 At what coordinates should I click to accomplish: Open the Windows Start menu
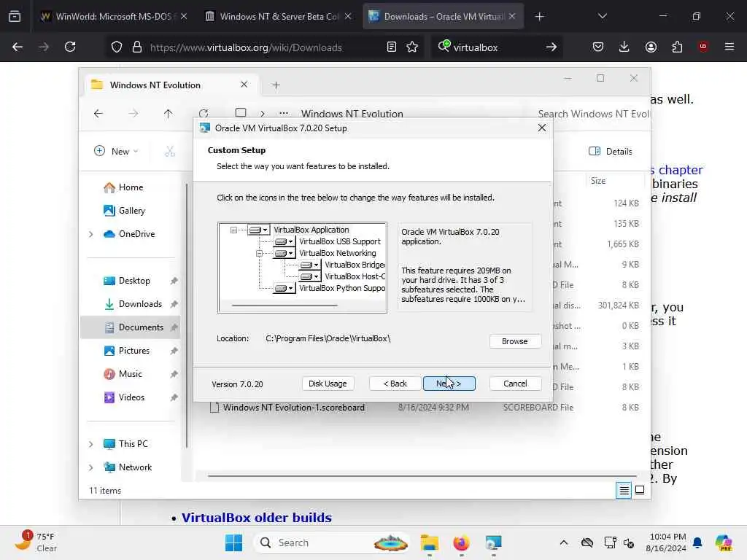point(233,542)
